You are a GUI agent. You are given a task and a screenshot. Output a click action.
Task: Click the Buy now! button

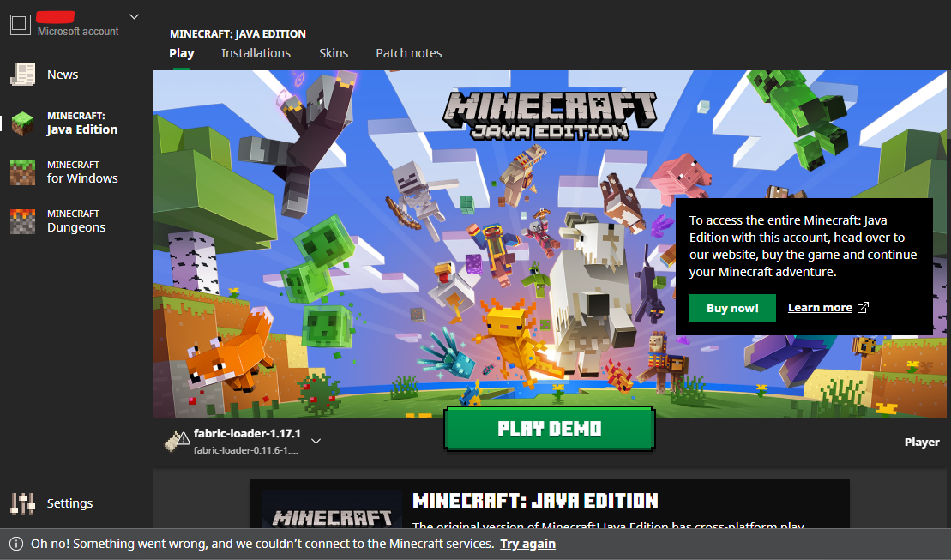[x=732, y=308]
